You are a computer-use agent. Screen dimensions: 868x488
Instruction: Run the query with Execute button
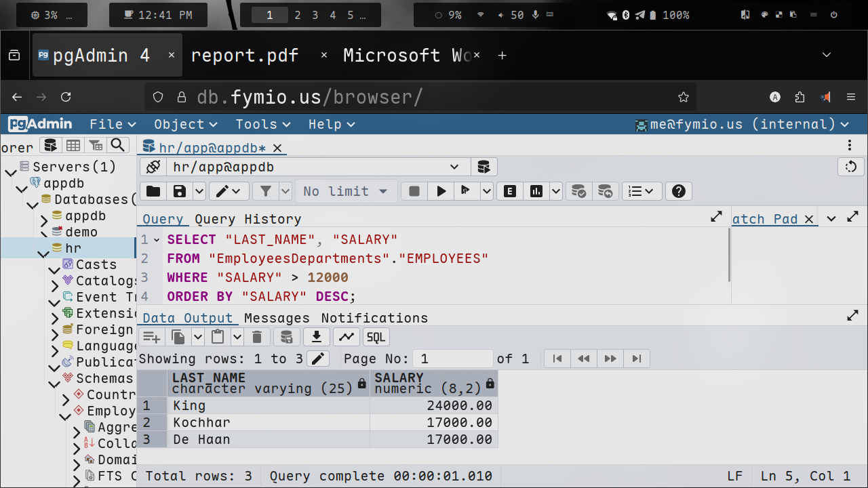(x=441, y=191)
